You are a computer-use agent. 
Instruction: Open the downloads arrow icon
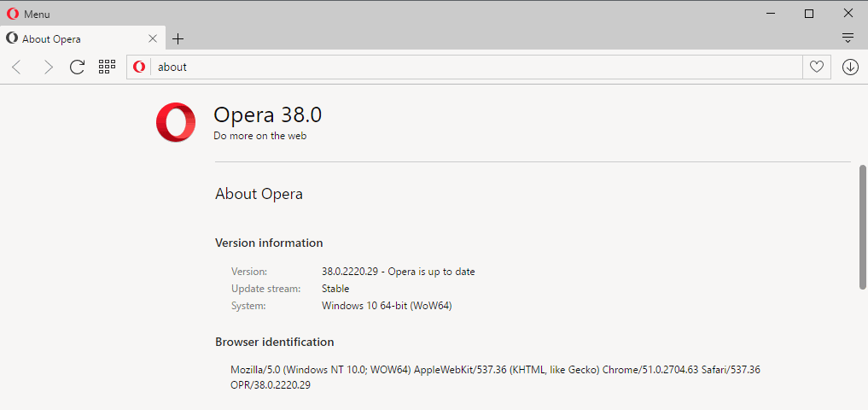click(x=850, y=67)
